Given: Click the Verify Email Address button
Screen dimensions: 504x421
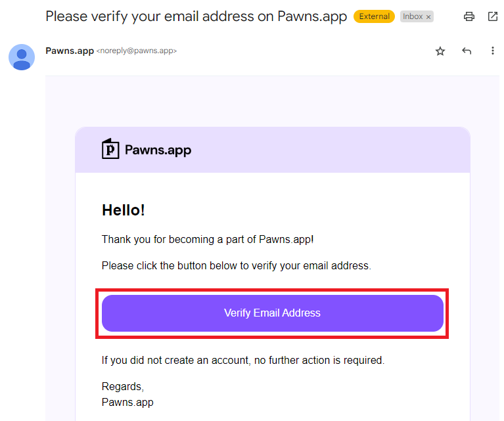Looking at the screenshot, I should 273,313.
